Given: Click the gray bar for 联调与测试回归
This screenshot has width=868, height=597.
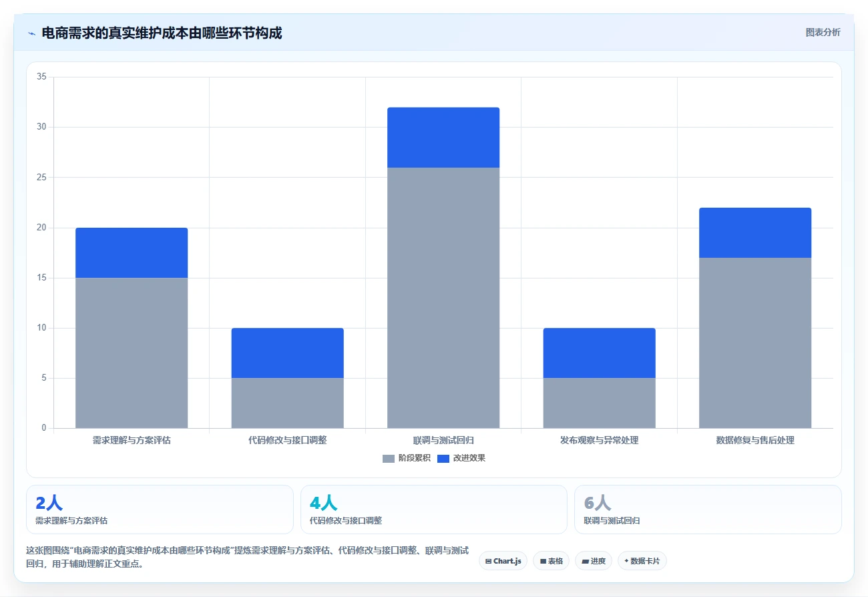Looking at the screenshot, I should 443,298.
